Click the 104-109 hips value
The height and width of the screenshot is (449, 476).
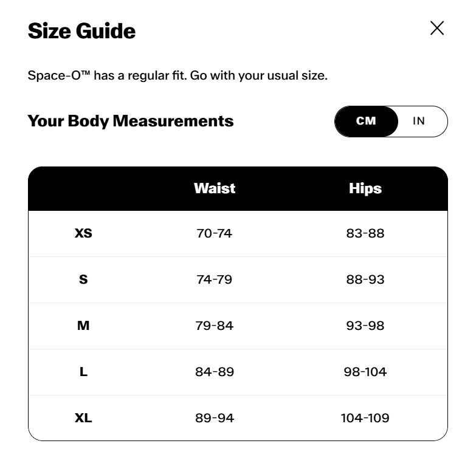[365, 418]
